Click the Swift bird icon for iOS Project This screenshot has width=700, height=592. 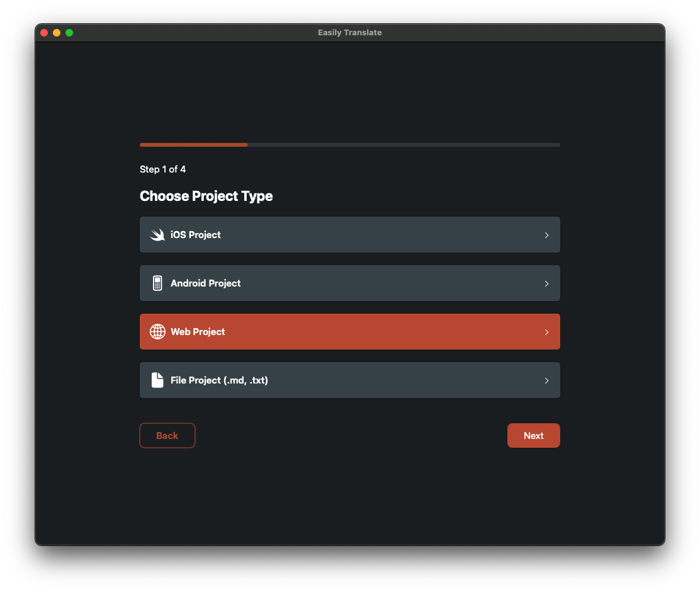[x=157, y=234]
